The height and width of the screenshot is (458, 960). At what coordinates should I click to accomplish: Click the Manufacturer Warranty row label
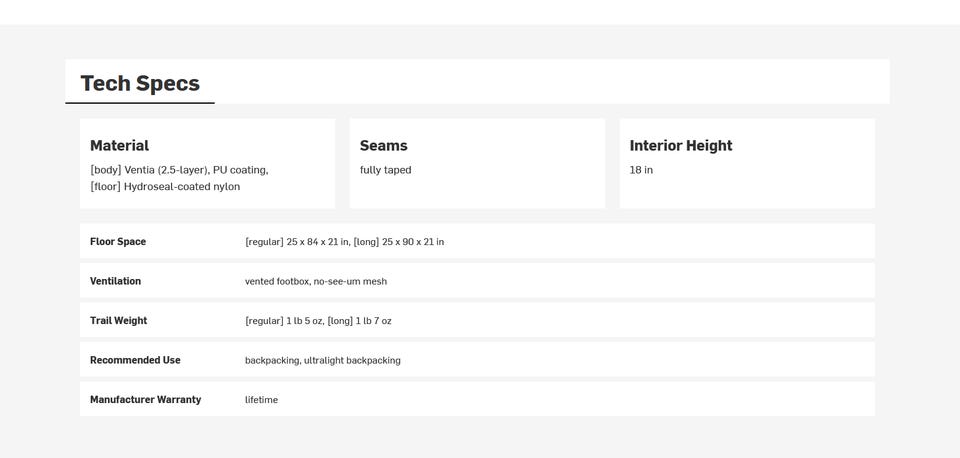[145, 399]
